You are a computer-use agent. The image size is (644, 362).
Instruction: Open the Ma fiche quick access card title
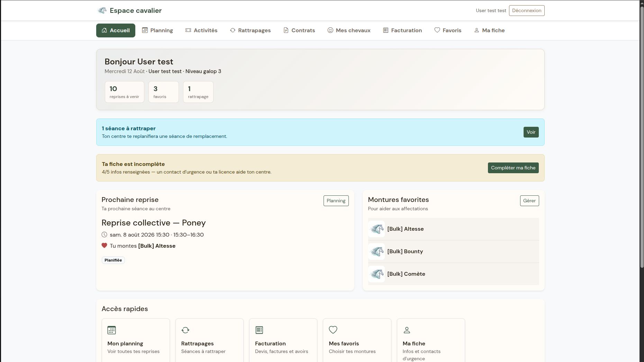point(414,343)
